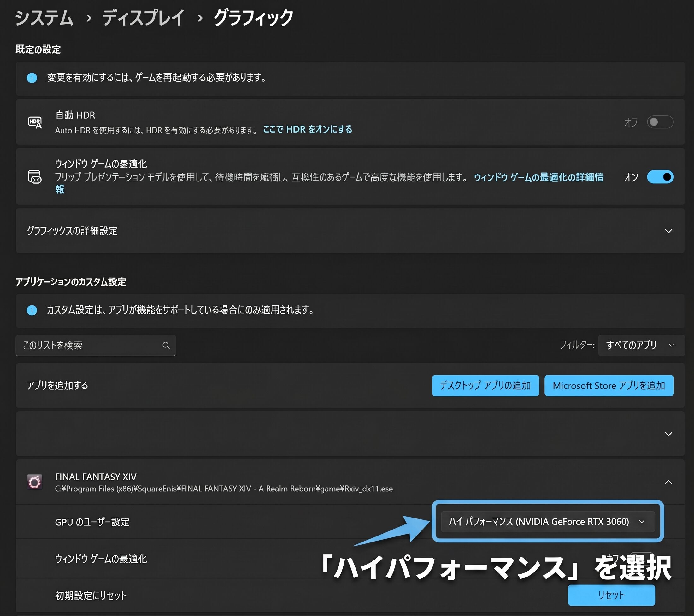Click the FINAL FANTASY XIV file path text
Screen dimensions: 694x616
[x=224, y=489]
